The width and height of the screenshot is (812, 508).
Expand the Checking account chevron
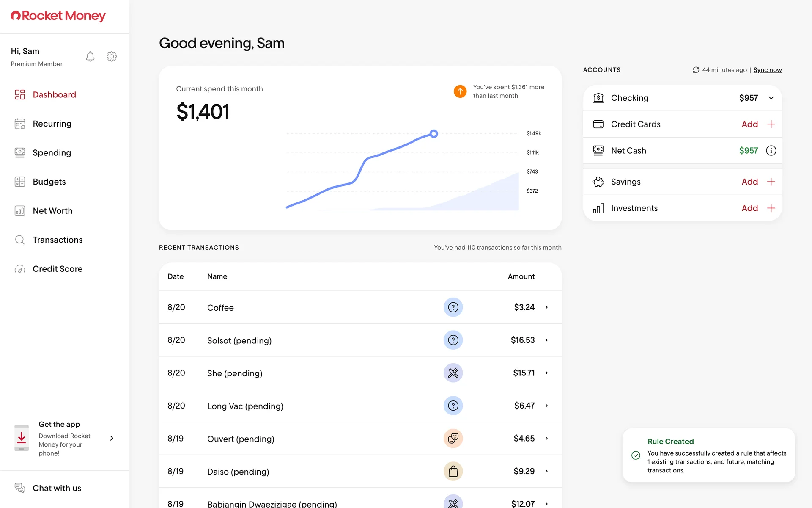(x=771, y=98)
